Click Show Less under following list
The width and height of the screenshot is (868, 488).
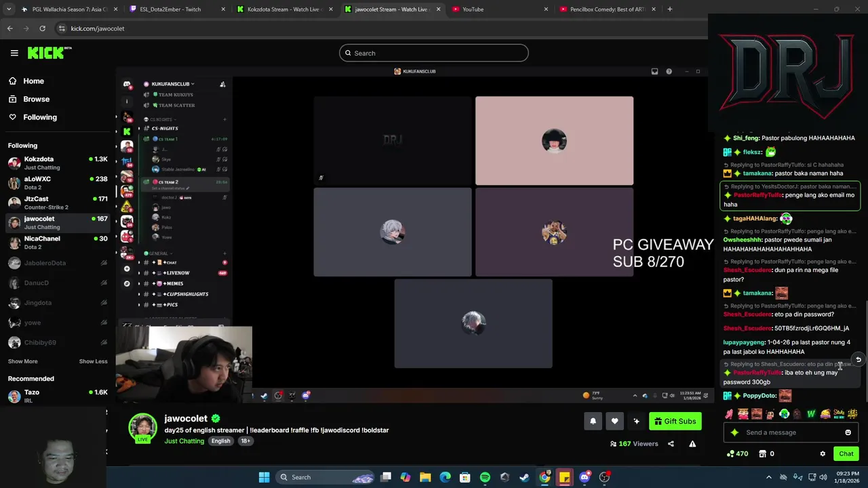click(x=93, y=361)
